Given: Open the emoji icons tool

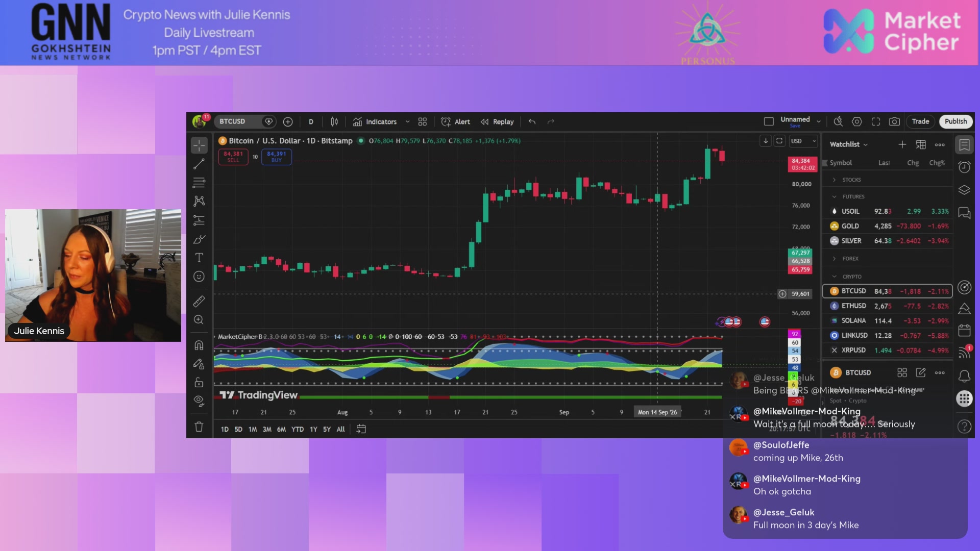Looking at the screenshot, I should (199, 277).
